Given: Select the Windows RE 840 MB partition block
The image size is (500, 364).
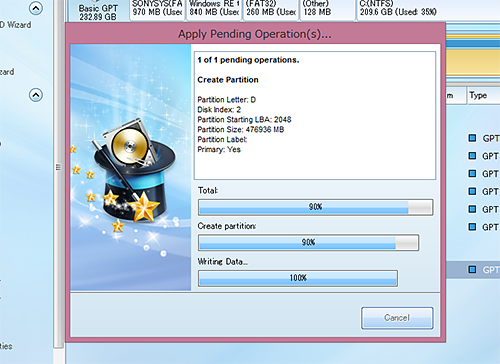Looking at the screenshot, I should 214,10.
